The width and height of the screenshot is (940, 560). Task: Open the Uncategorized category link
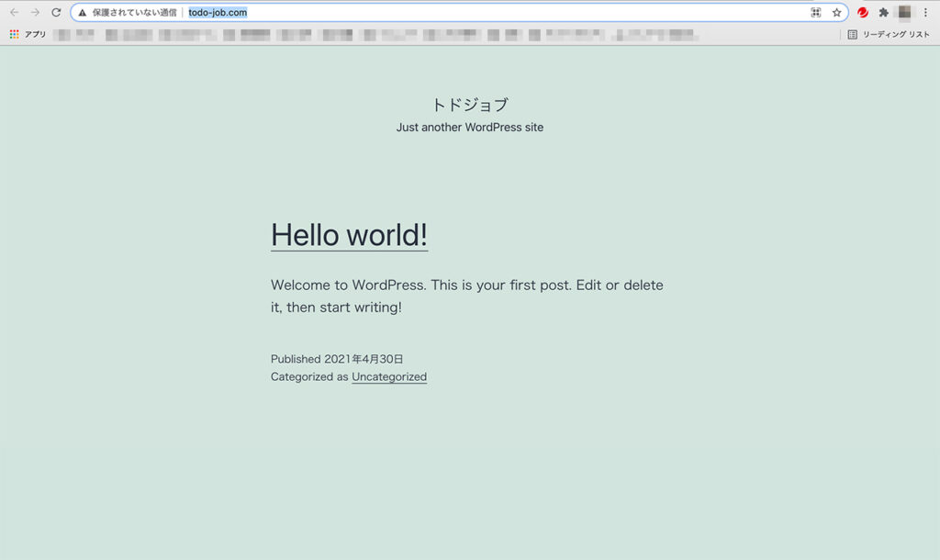389,376
